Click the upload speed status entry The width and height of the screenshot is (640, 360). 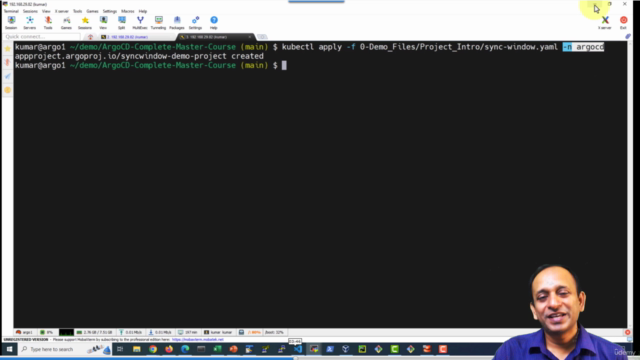(x=131, y=332)
